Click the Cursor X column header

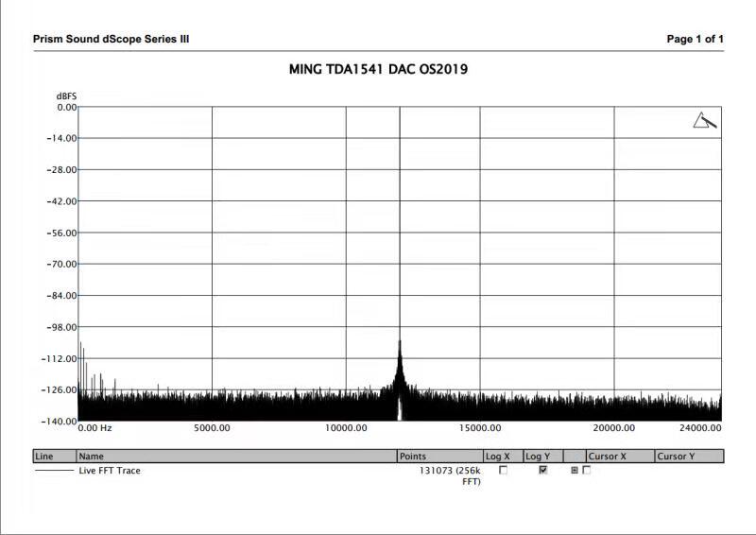tap(621, 457)
